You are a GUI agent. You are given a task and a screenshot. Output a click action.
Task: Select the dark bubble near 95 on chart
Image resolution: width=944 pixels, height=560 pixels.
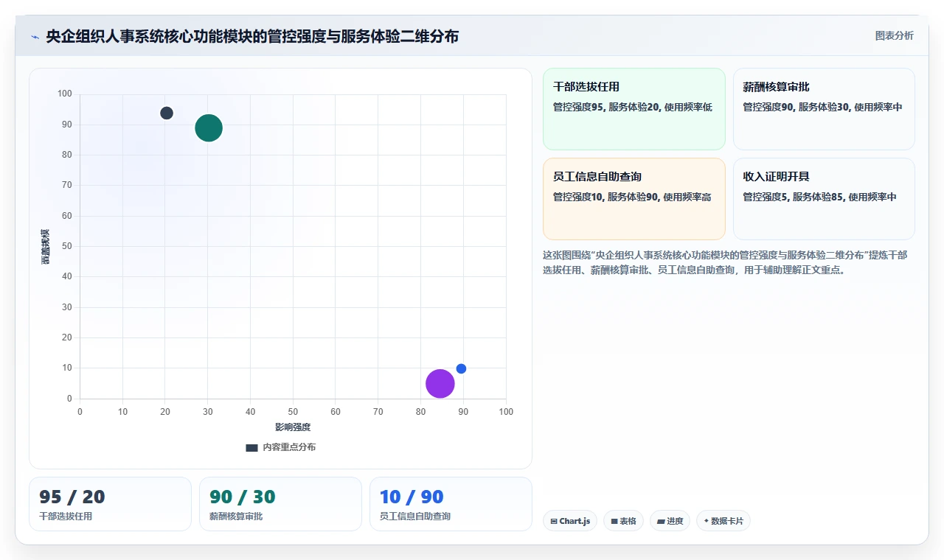click(167, 113)
